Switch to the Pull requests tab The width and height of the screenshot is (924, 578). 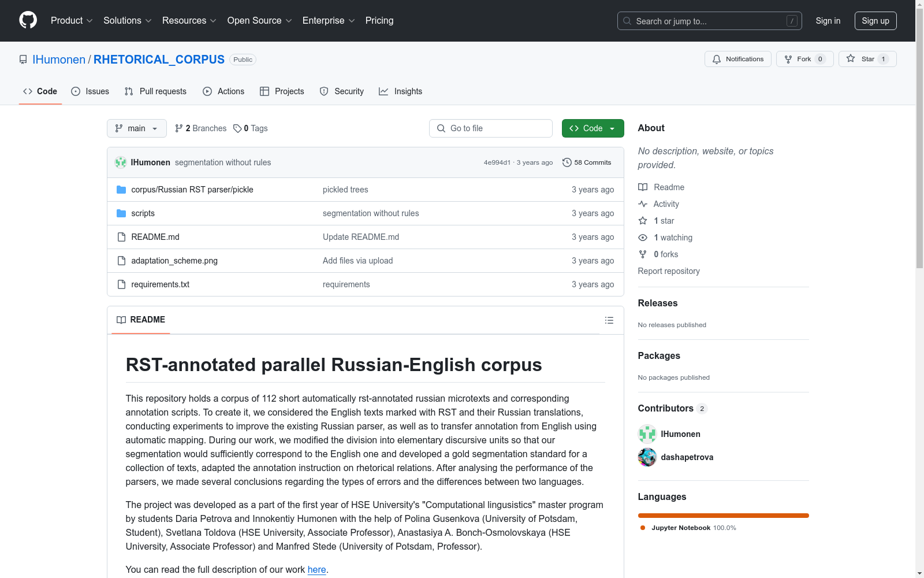click(x=155, y=91)
